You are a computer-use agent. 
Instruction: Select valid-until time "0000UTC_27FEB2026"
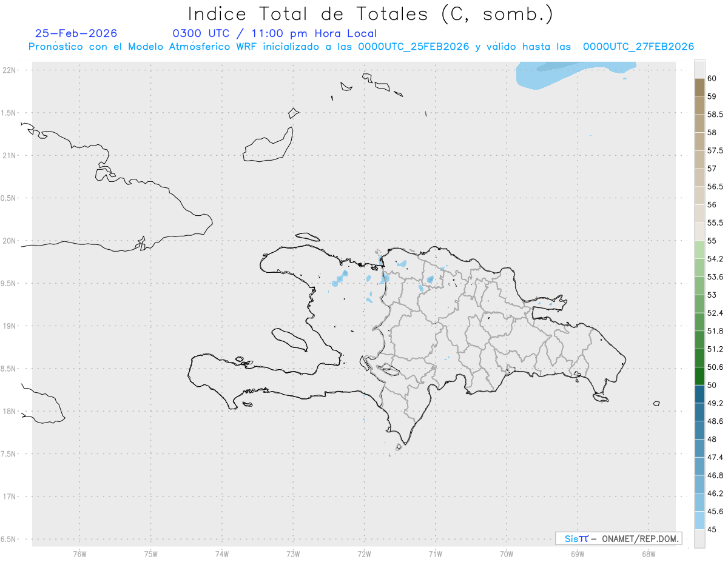pos(638,47)
